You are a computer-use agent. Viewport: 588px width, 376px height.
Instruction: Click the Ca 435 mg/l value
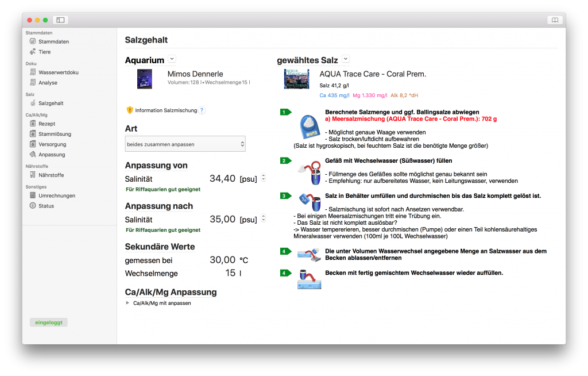[334, 95]
